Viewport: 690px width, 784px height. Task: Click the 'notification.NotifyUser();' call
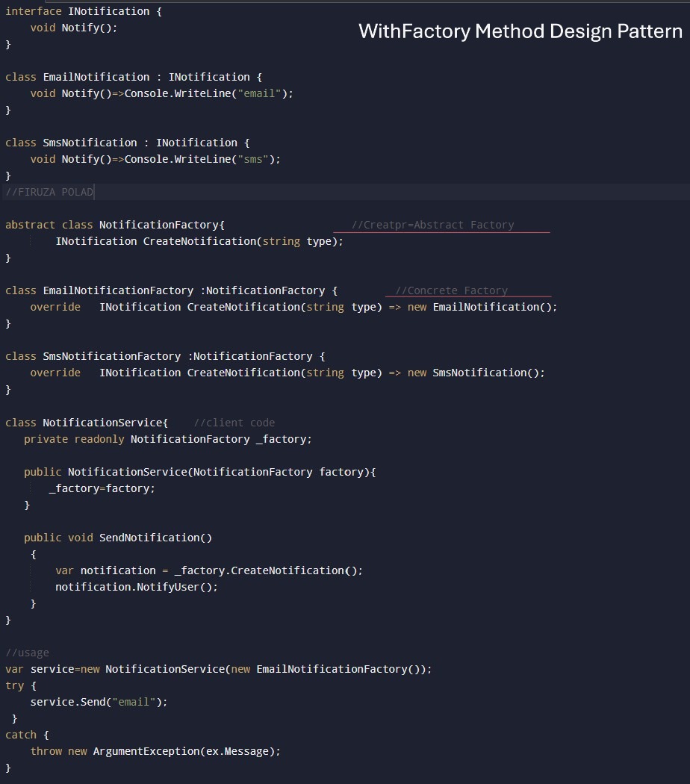(x=137, y=587)
